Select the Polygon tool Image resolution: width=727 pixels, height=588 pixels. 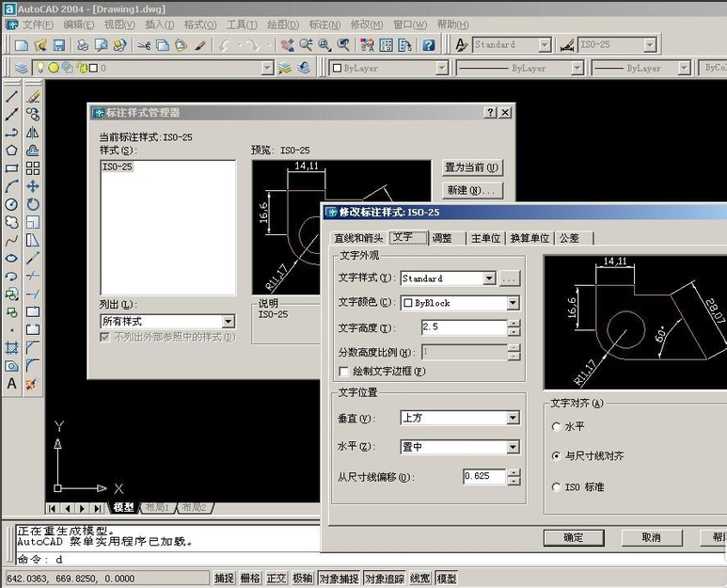[x=11, y=150]
